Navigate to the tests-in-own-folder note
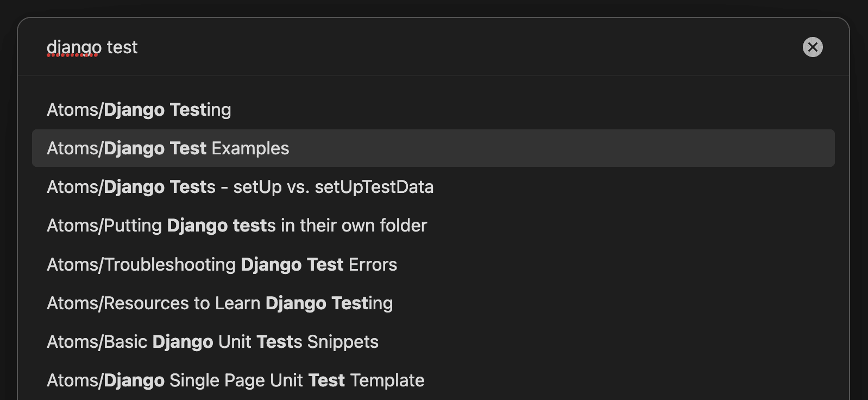Viewport: 868px width, 400px height. click(237, 226)
